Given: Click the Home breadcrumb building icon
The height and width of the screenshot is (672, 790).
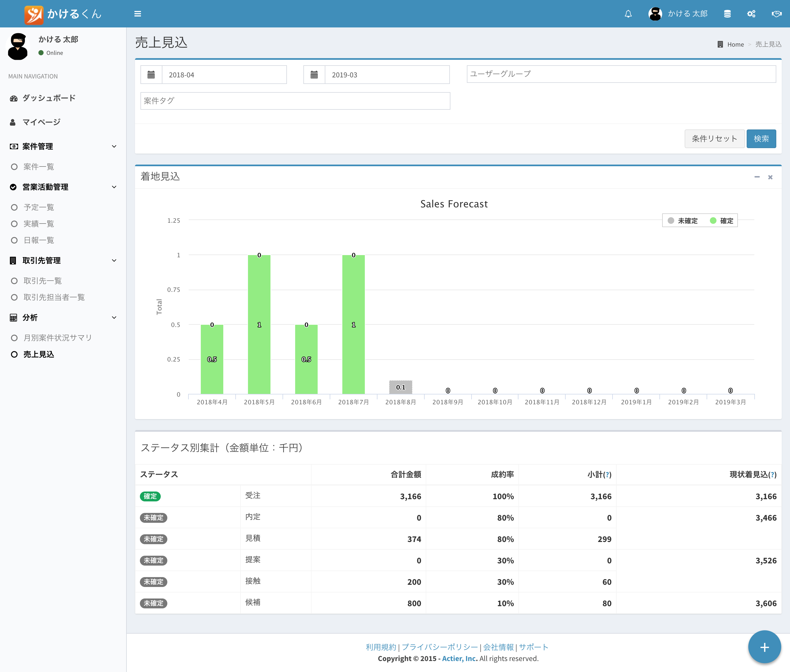Looking at the screenshot, I should pyautogui.click(x=720, y=44).
